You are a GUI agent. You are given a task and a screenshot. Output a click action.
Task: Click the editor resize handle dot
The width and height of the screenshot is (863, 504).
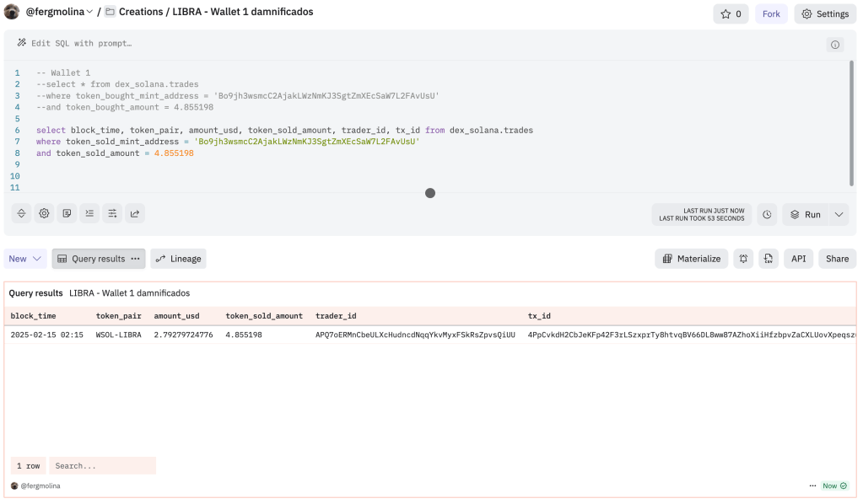[430, 193]
